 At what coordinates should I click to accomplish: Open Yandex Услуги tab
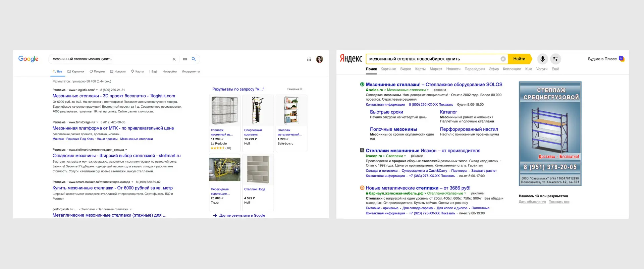pos(542,69)
